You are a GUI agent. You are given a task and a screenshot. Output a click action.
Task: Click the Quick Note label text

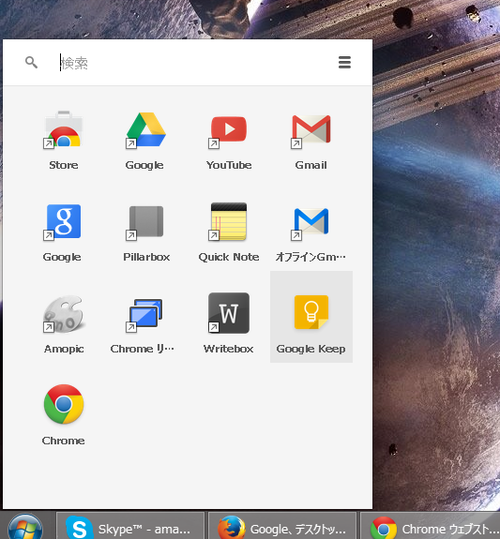click(229, 257)
